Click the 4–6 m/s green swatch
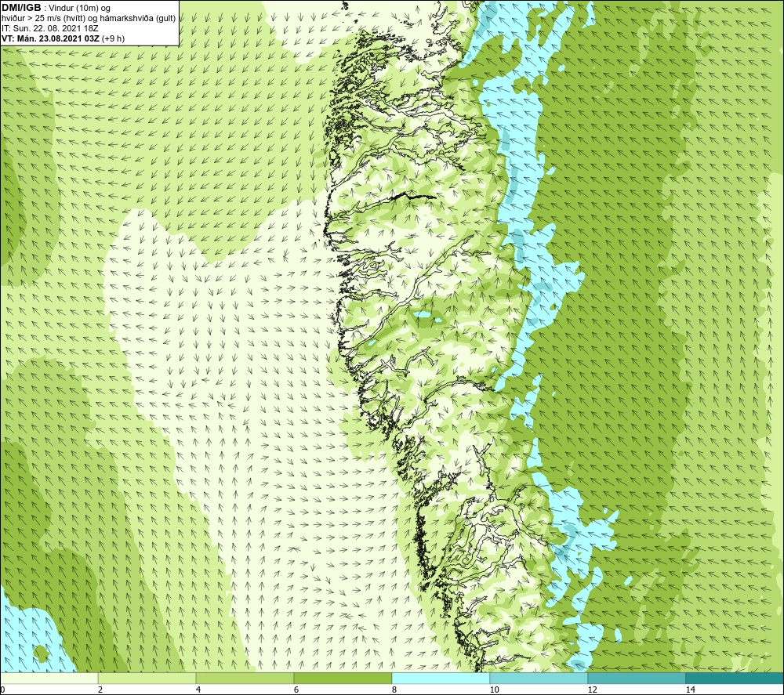The image size is (784, 695). (245, 678)
